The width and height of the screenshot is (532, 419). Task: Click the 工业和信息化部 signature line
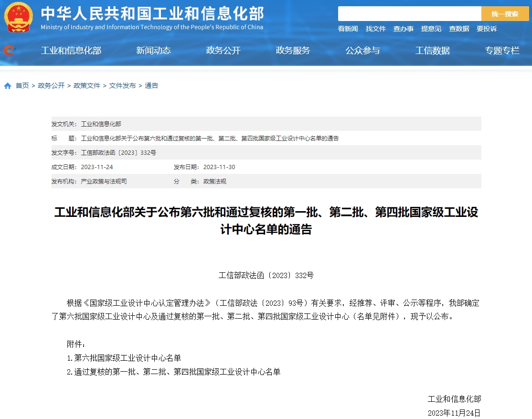tap(454, 399)
